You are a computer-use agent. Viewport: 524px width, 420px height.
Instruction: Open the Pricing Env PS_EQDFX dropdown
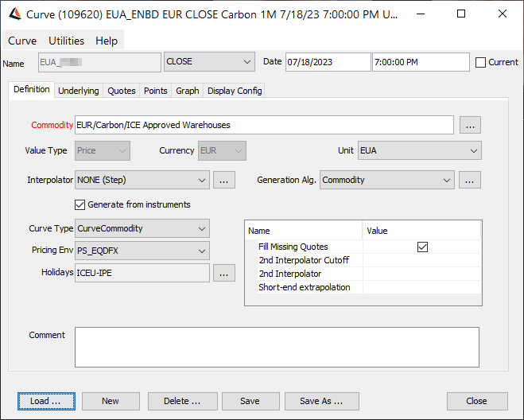point(142,251)
